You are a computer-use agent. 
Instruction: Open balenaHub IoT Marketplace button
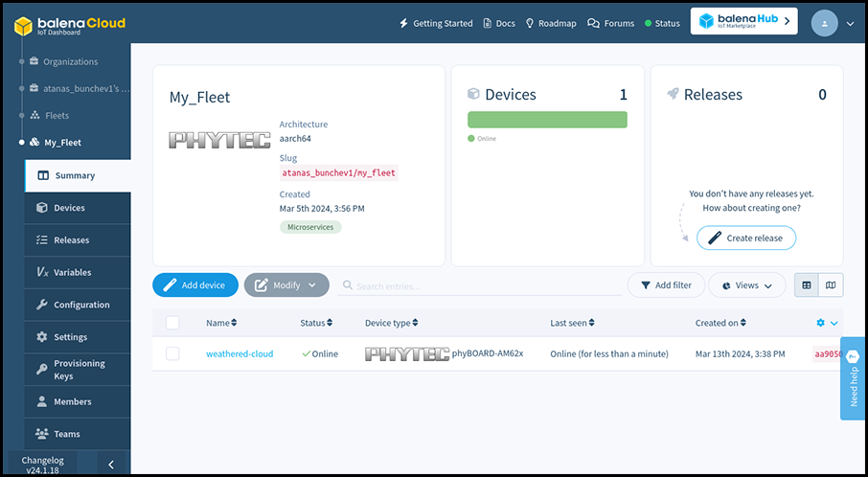[744, 21]
